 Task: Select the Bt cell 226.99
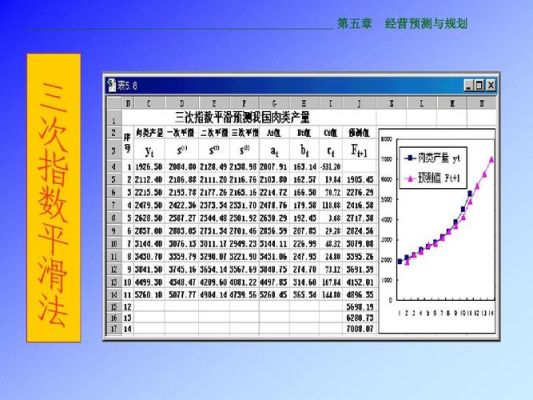pos(305,244)
